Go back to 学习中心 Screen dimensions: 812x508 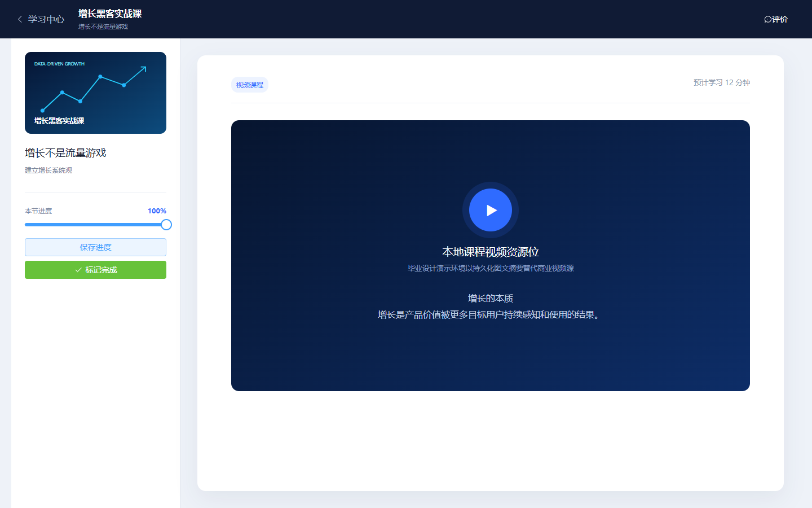pyautogui.click(x=41, y=19)
